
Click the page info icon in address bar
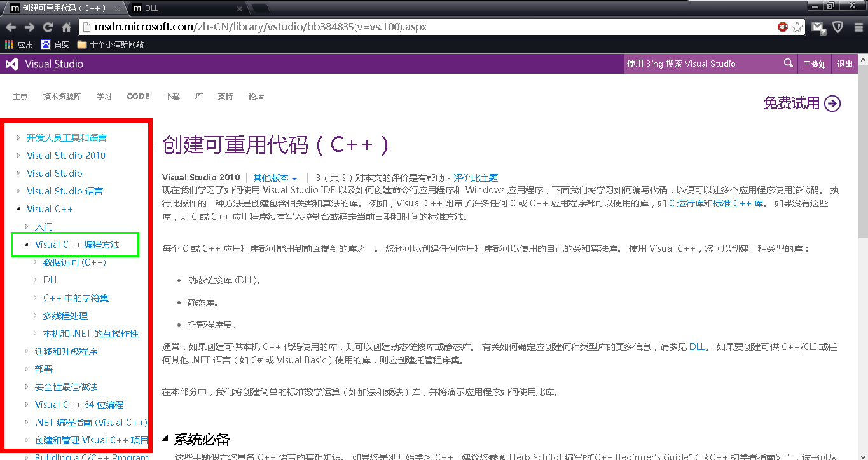coord(87,27)
